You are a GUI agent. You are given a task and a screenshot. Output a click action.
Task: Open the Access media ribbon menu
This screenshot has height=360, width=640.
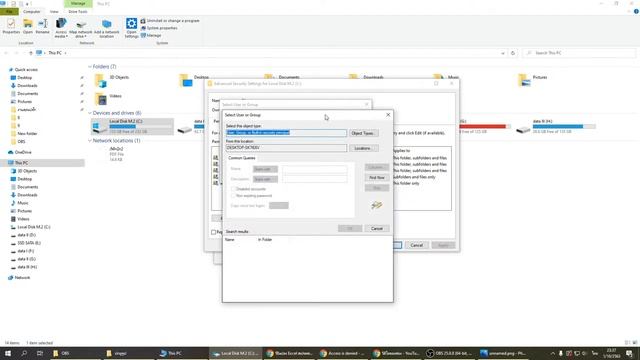click(x=61, y=28)
